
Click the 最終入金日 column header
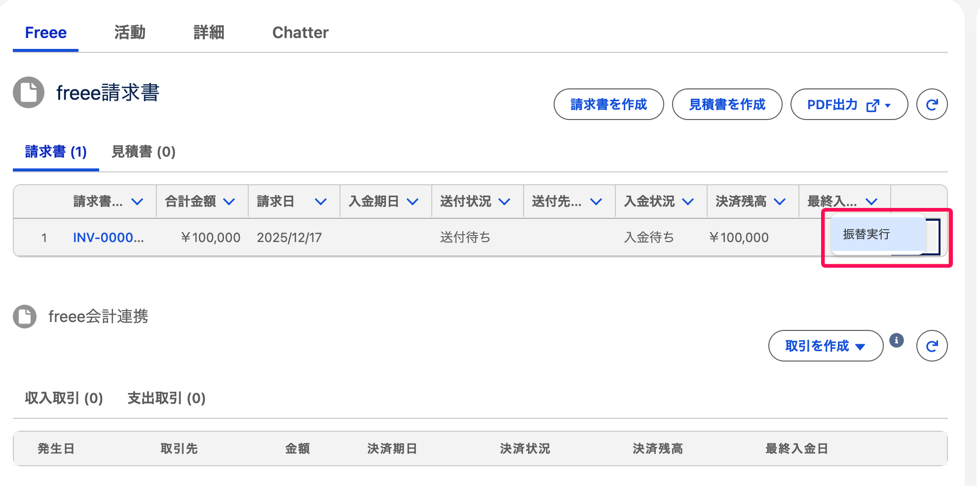[797, 448]
